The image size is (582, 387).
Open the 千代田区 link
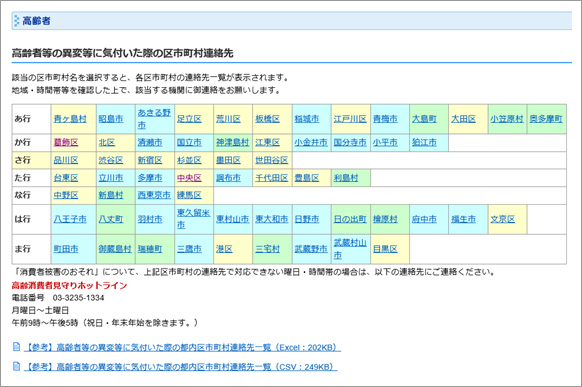tap(272, 178)
